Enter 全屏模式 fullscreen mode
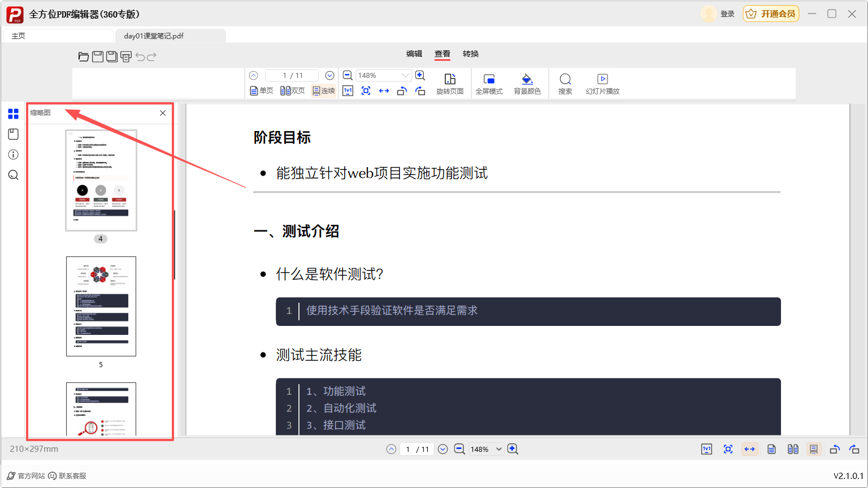The image size is (868, 488). coord(489,84)
